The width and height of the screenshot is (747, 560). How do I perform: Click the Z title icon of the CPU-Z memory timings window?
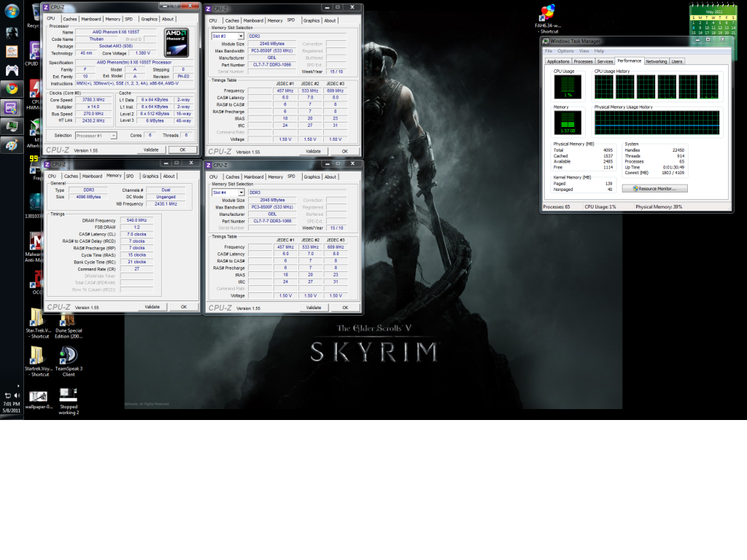[47, 164]
